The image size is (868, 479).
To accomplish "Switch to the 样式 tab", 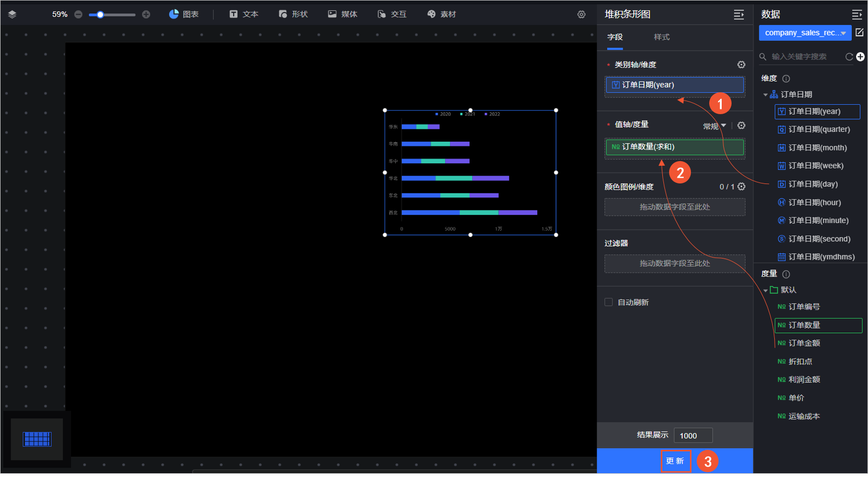I will [661, 37].
